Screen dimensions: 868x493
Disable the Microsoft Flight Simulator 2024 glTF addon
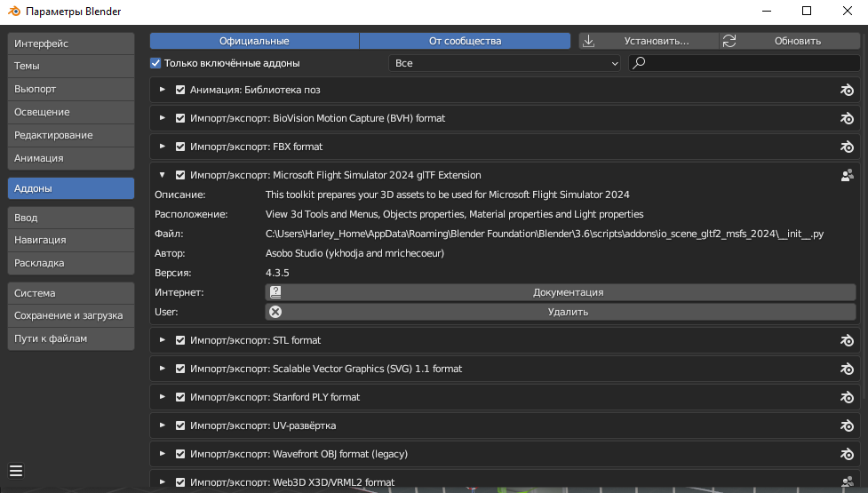(180, 175)
